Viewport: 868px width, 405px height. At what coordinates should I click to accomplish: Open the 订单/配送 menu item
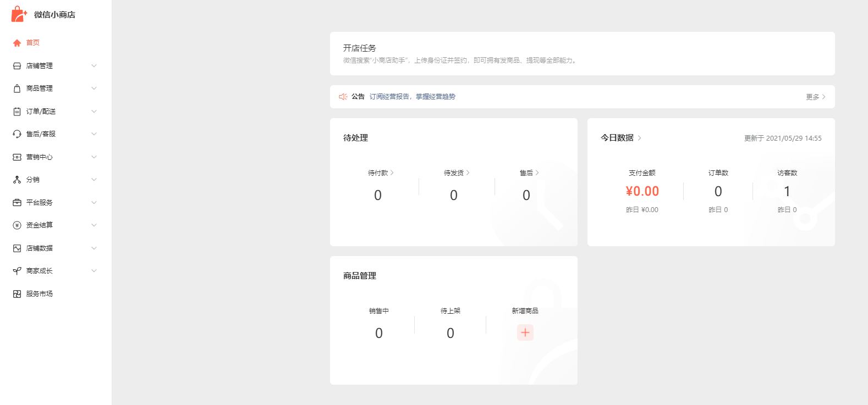pyautogui.click(x=41, y=112)
